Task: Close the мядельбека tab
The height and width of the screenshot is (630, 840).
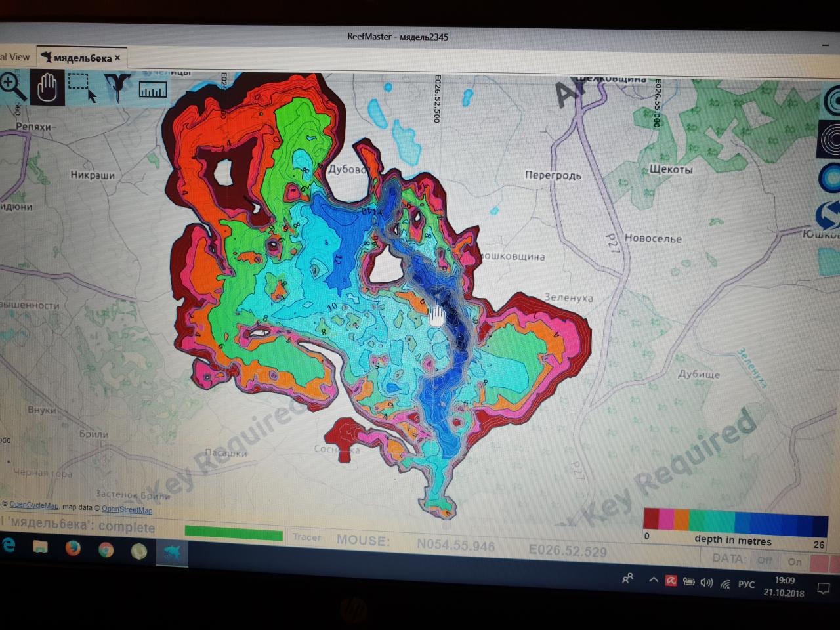Action: pyautogui.click(x=117, y=58)
